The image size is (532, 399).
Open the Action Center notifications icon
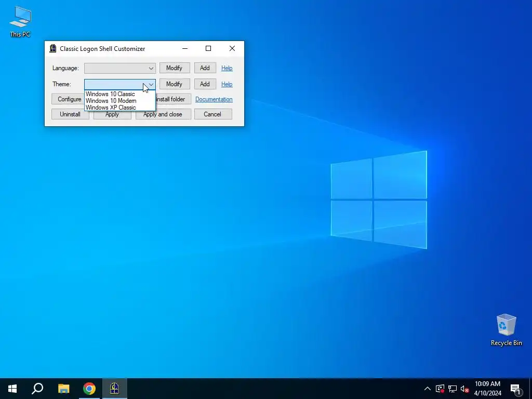point(515,389)
